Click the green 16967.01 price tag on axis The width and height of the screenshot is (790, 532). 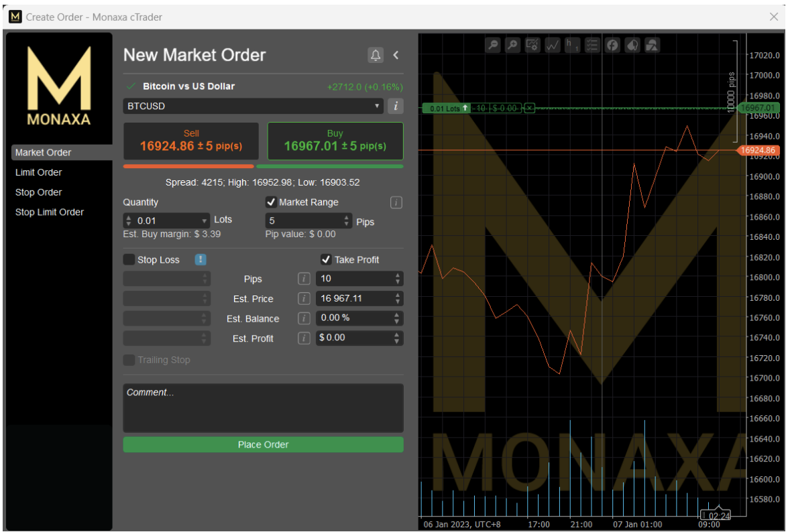click(758, 108)
